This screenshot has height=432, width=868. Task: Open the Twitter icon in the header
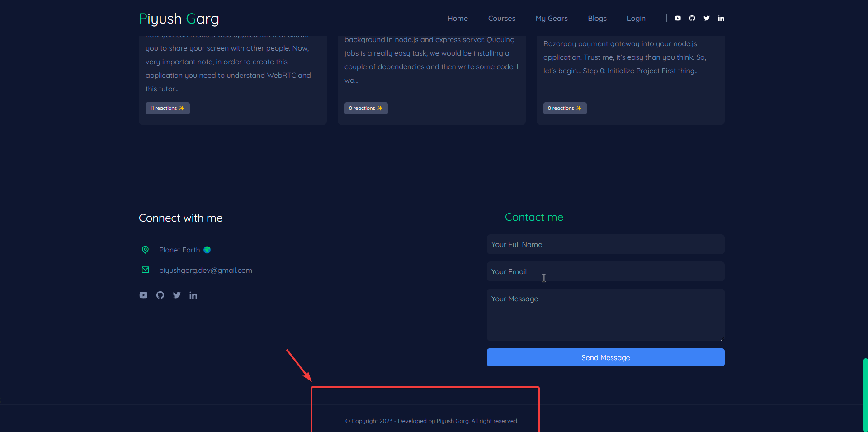click(x=706, y=18)
